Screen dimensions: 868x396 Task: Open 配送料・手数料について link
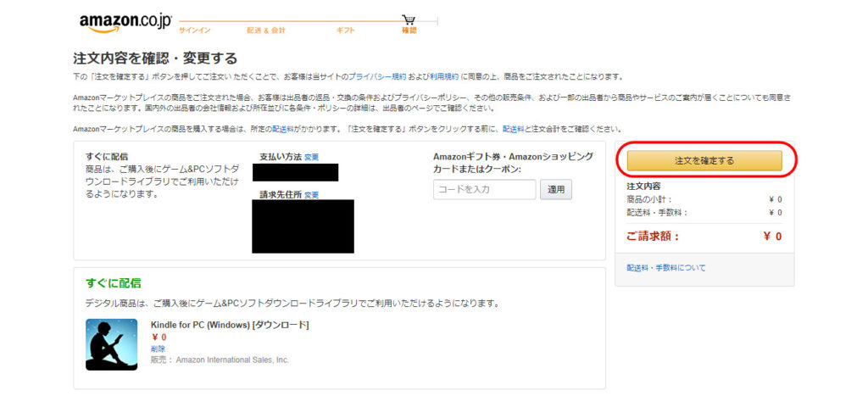666,268
